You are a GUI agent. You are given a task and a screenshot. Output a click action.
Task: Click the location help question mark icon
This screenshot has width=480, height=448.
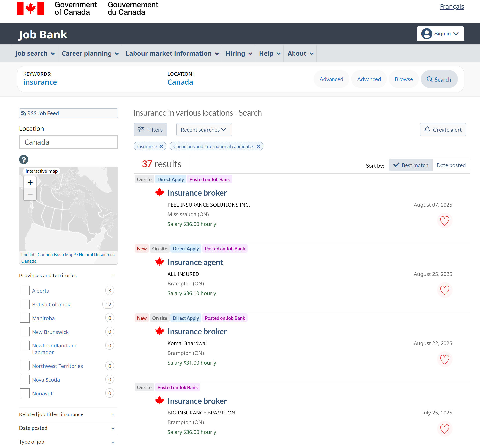[x=24, y=160]
